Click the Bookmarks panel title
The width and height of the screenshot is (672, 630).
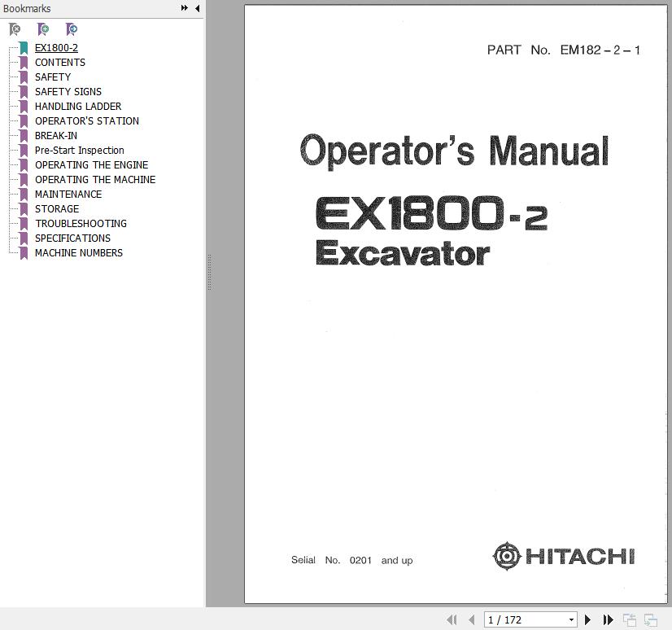click(x=27, y=9)
